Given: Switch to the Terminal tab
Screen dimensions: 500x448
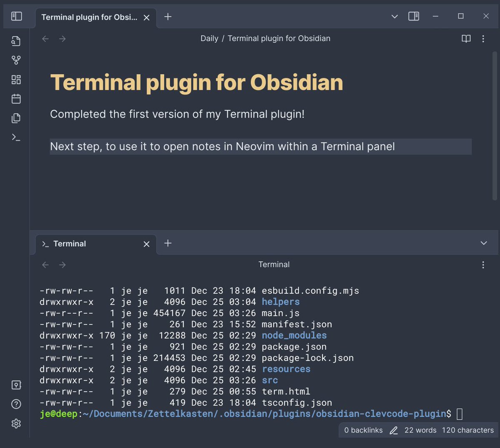Looking at the screenshot, I should coord(69,243).
